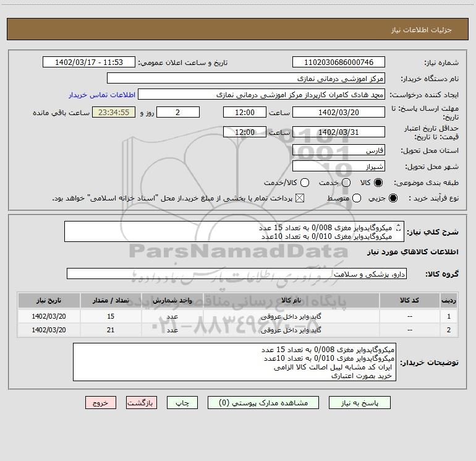Screen dimensions: 476x461
Task: Click the scroll arrows of شرح کلی نیاز box
Action: (399, 227)
